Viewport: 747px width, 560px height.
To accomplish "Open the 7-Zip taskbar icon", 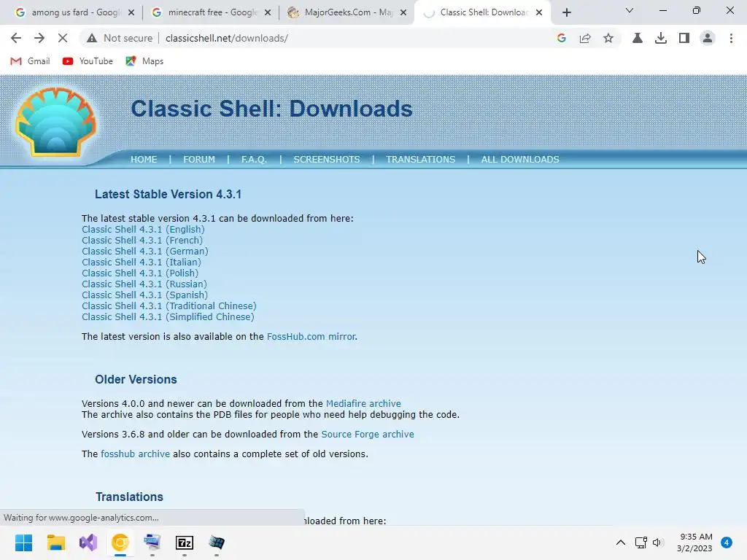I will click(185, 542).
